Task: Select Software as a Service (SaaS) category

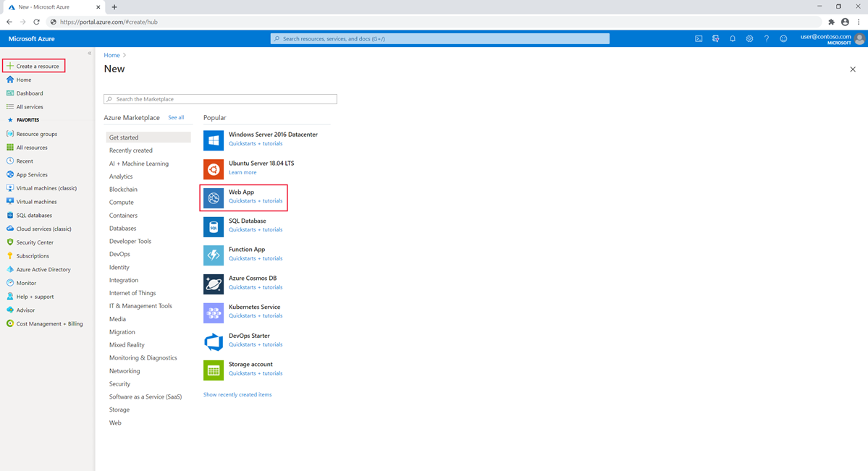Action: coord(146,396)
